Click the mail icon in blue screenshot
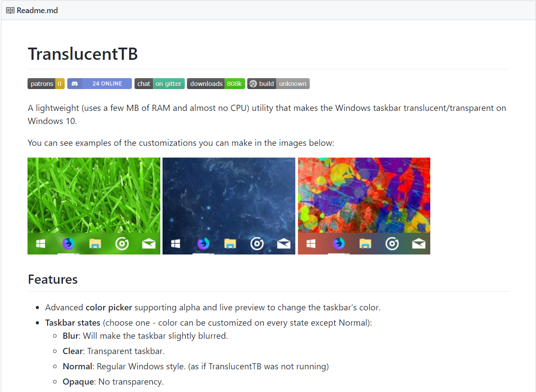The width and height of the screenshot is (536, 392). [284, 244]
